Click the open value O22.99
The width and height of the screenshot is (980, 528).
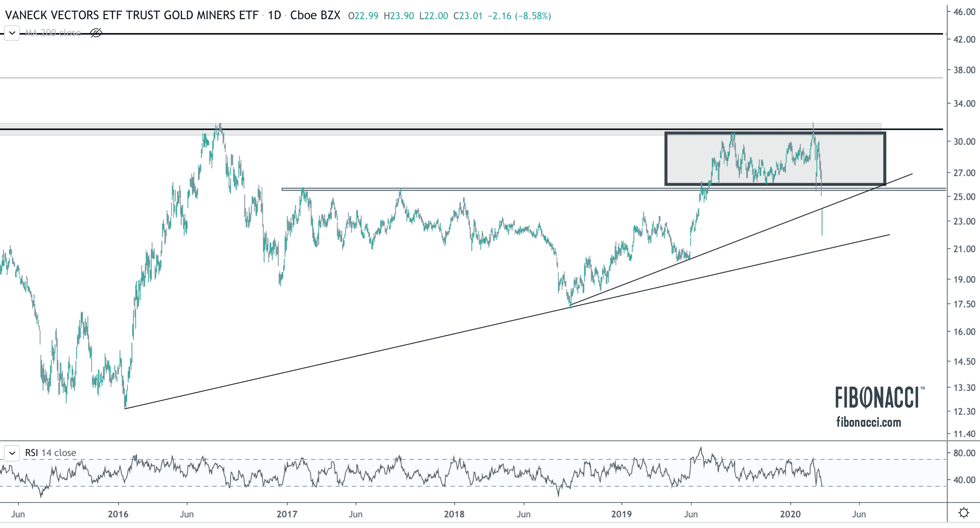tap(363, 16)
